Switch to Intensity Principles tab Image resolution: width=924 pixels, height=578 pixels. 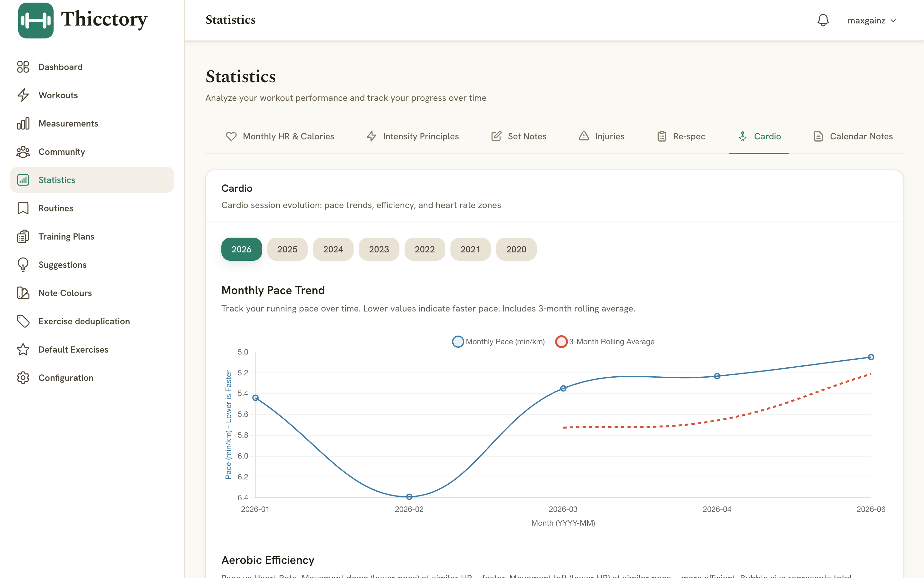(x=413, y=136)
